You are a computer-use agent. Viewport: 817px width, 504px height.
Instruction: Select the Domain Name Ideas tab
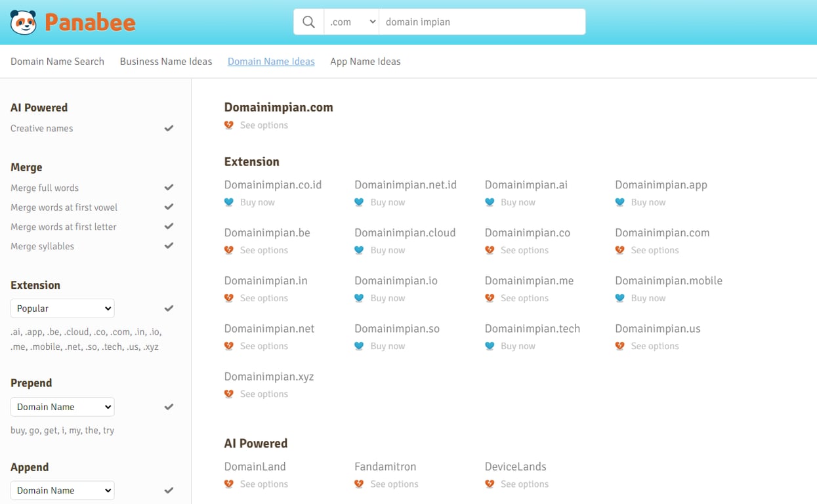tap(271, 62)
